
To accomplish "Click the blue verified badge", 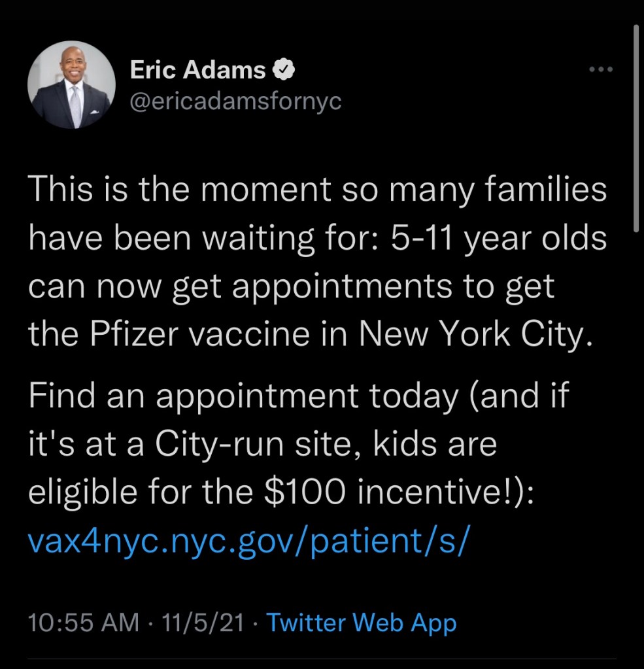I will tap(286, 70).
